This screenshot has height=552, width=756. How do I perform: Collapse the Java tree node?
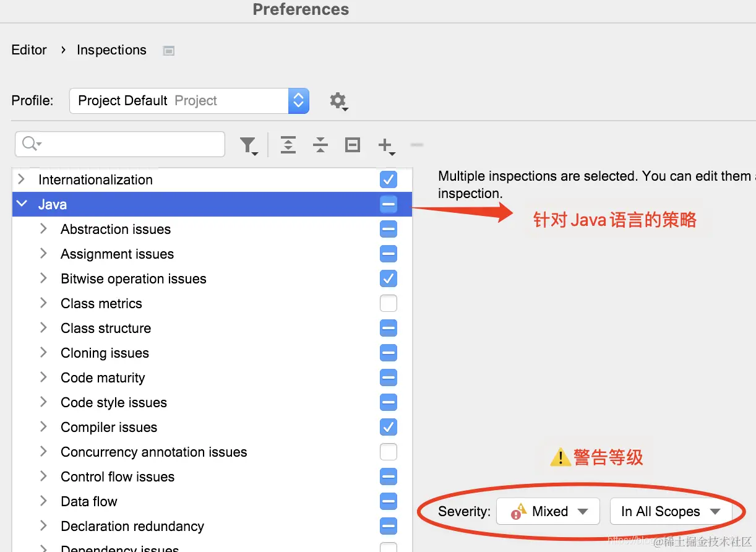coord(22,204)
